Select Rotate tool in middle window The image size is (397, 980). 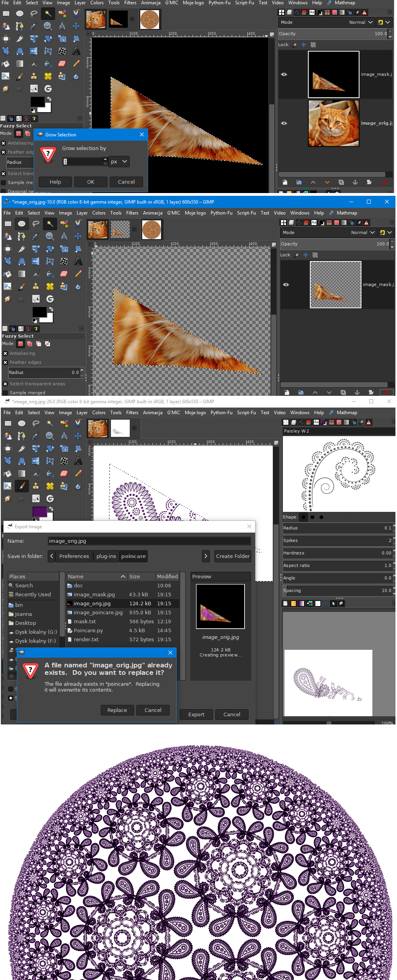pyautogui.click(x=50, y=249)
